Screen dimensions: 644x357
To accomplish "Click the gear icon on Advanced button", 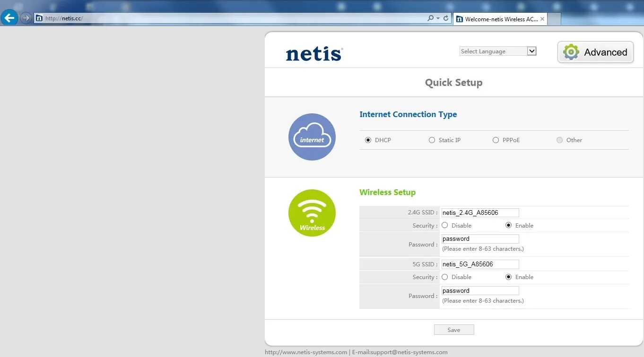I will 571,52.
